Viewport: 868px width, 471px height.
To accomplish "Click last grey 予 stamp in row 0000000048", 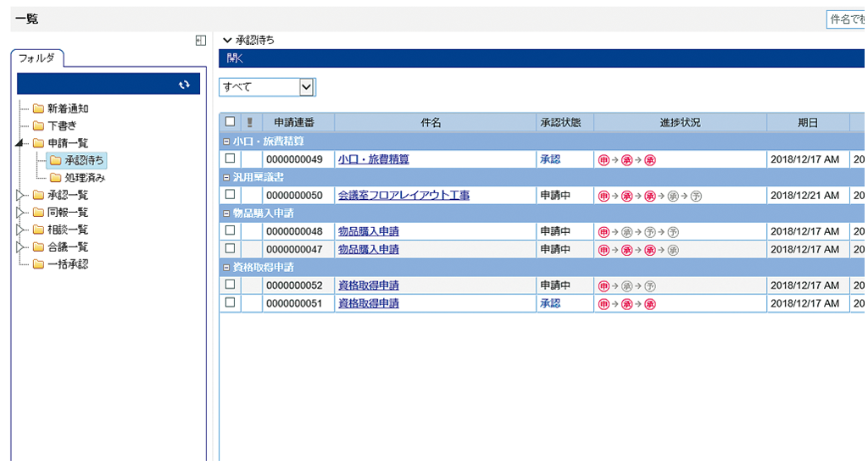I will (x=673, y=232).
